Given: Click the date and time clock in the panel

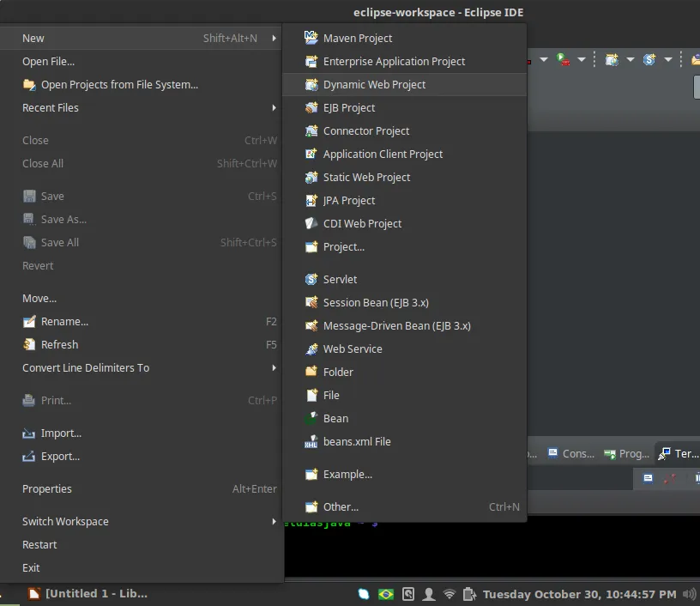Looking at the screenshot, I should (x=579, y=594).
